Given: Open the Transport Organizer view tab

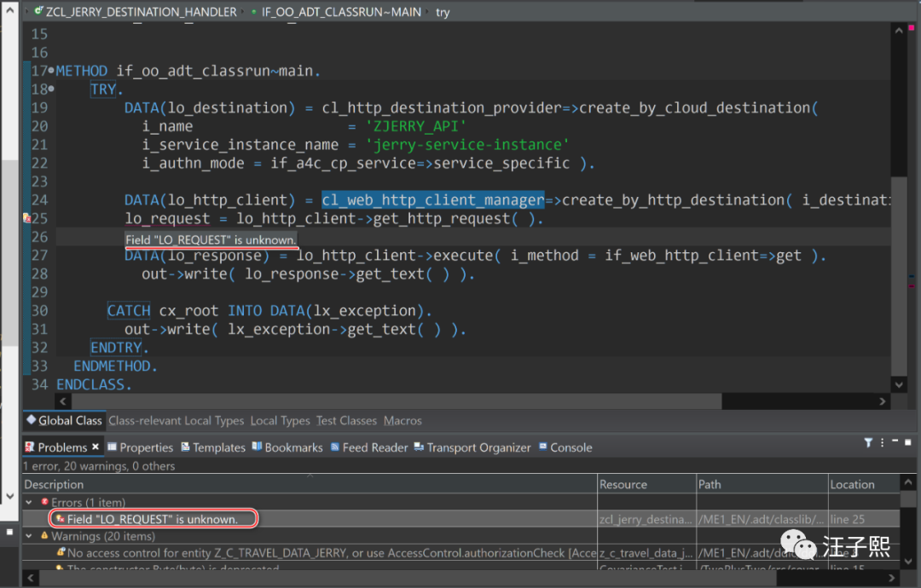Looking at the screenshot, I should pyautogui.click(x=472, y=447).
